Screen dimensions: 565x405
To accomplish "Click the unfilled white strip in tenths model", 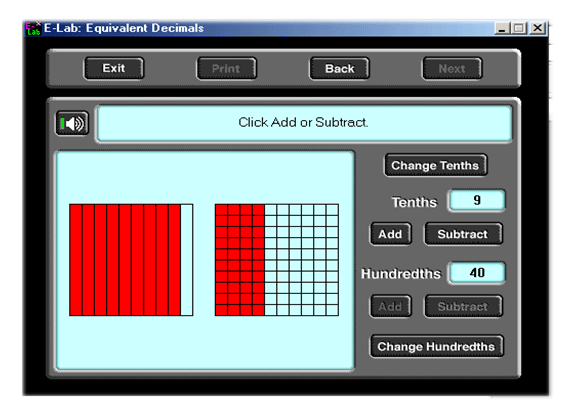I will [187, 260].
